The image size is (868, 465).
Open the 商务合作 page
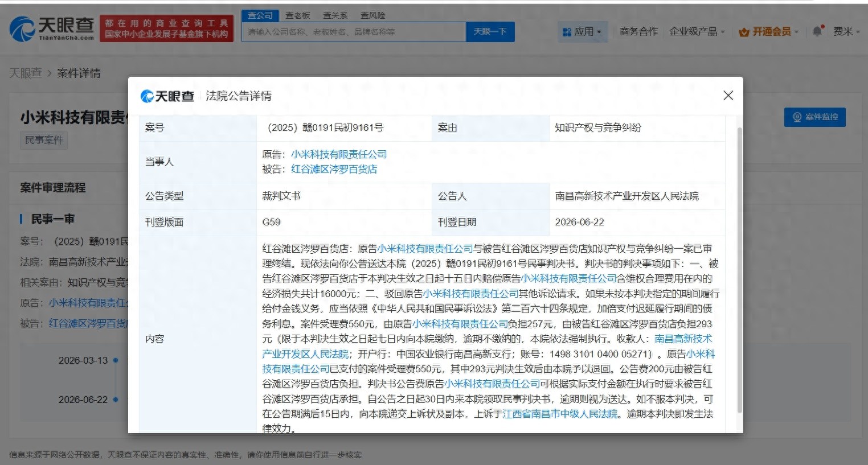click(638, 32)
